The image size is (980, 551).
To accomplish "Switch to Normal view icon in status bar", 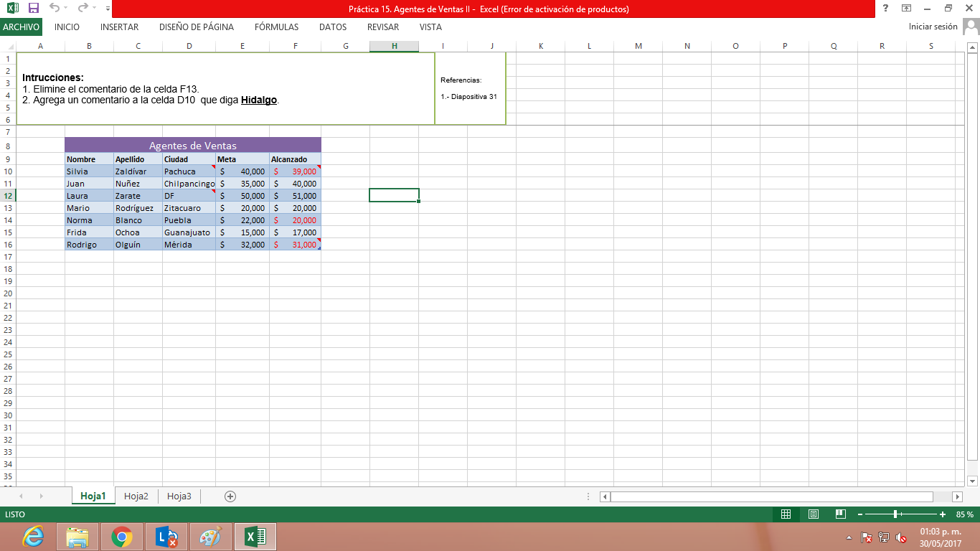I will (x=786, y=514).
